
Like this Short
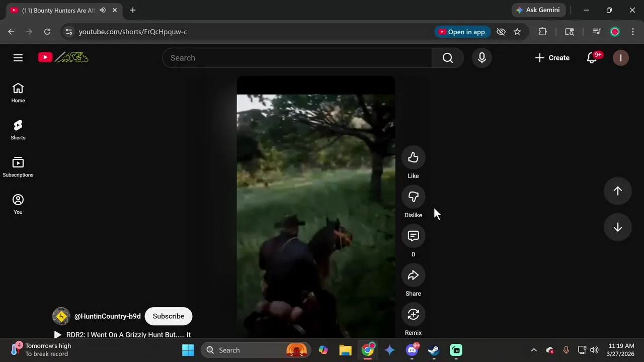click(413, 158)
